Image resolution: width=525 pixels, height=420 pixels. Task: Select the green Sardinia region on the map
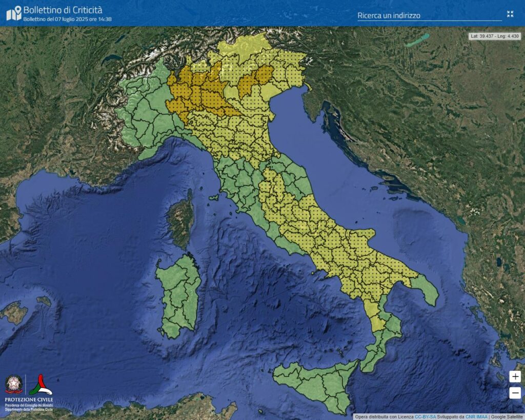[178, 296]
